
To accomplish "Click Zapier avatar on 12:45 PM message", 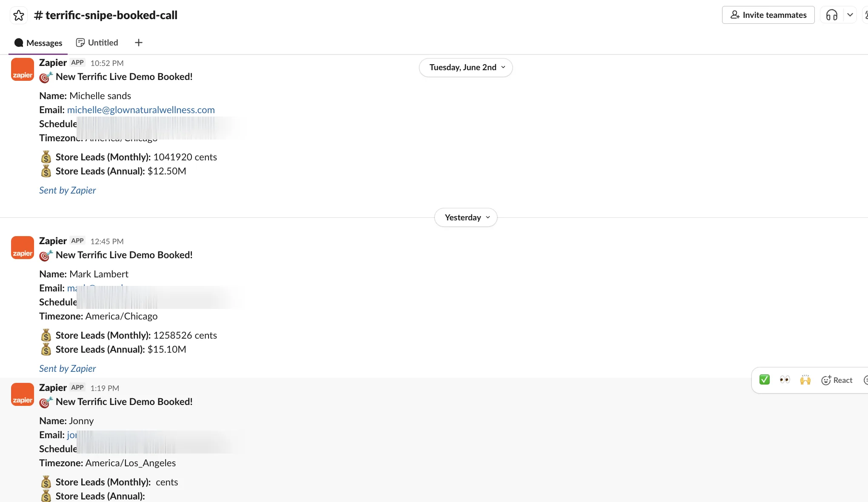I will tap(22, 248).
